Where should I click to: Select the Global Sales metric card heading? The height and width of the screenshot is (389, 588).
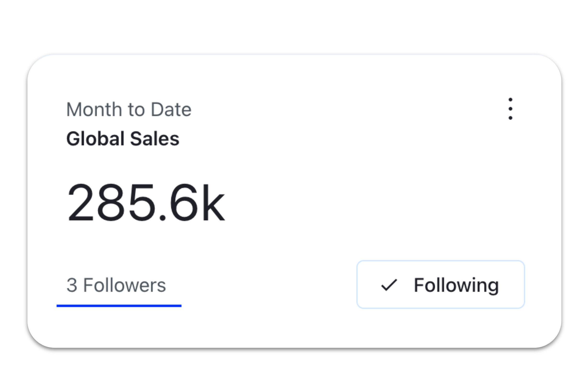(x=123, y=139)
